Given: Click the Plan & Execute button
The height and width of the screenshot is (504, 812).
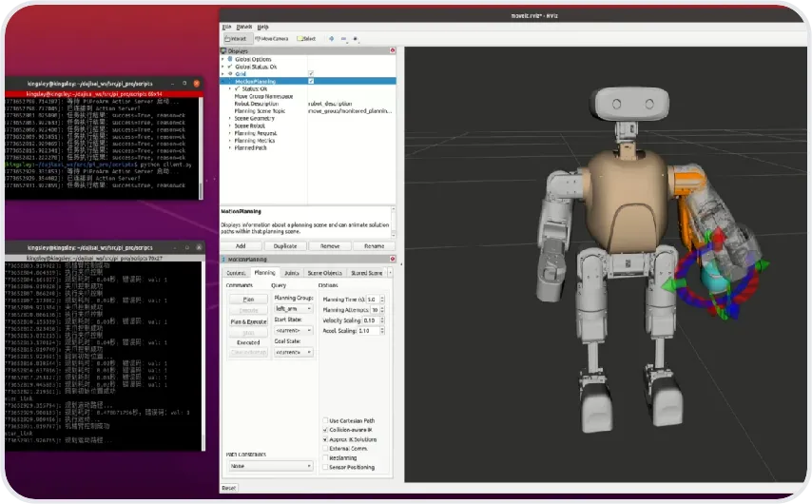Looking at the screenshot, I should (248, 321).
